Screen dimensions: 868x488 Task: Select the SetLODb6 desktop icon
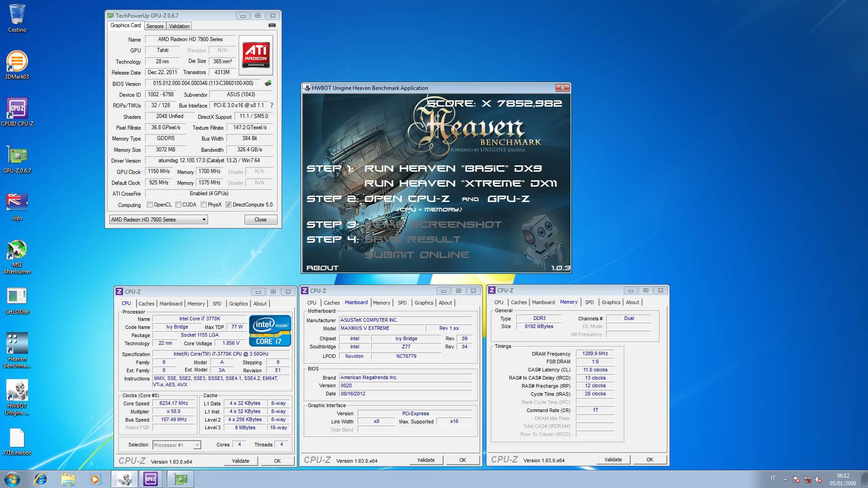click(x=17, y=300)
